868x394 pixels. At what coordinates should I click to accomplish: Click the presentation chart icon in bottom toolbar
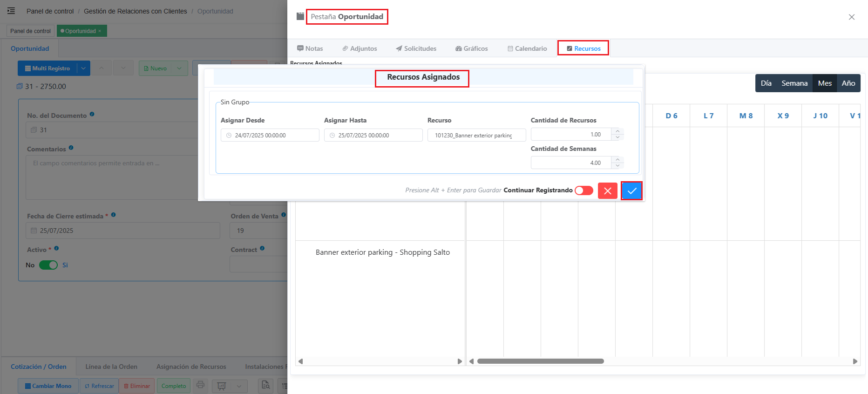pyautogui.click(x=222, y=386)
